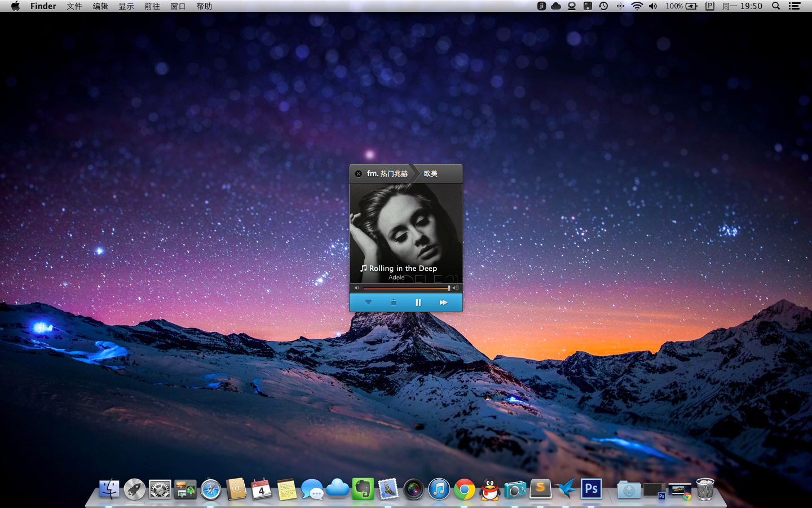Open the 'P' input source menu
Screen dimensions: 812x508
710,6
